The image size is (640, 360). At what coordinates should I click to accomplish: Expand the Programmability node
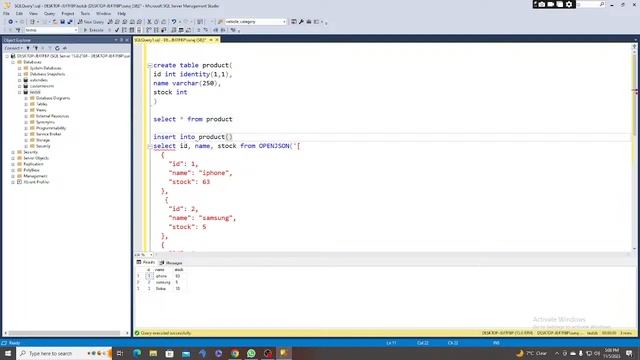pos(26,128)
